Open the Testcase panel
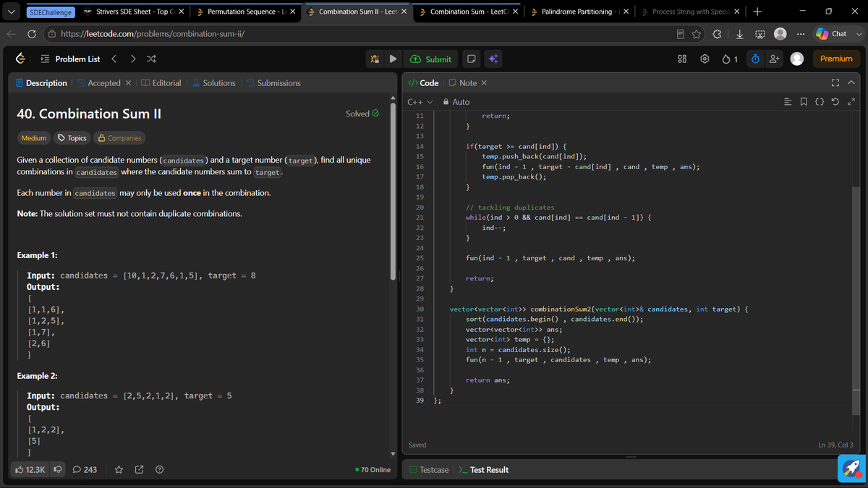Image resolution: width=868 pixels, height=488 pixels. tap(428, 470)
